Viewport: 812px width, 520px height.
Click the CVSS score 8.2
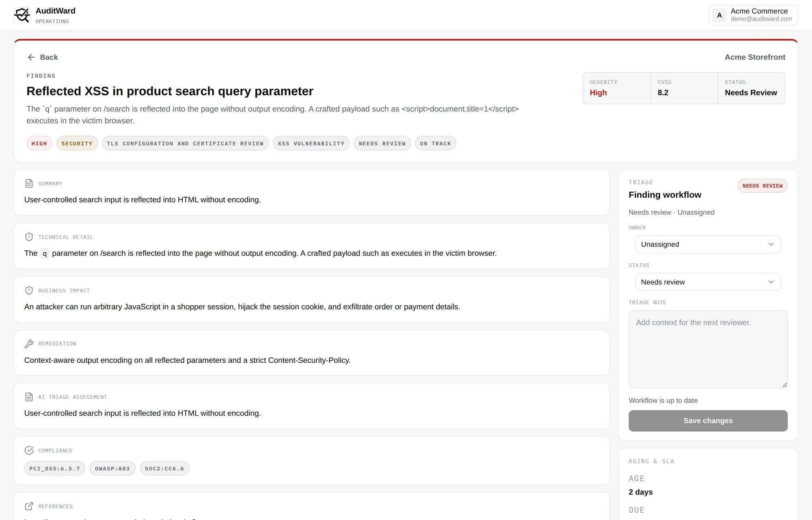pyautogui.click(x=663, y=92)
